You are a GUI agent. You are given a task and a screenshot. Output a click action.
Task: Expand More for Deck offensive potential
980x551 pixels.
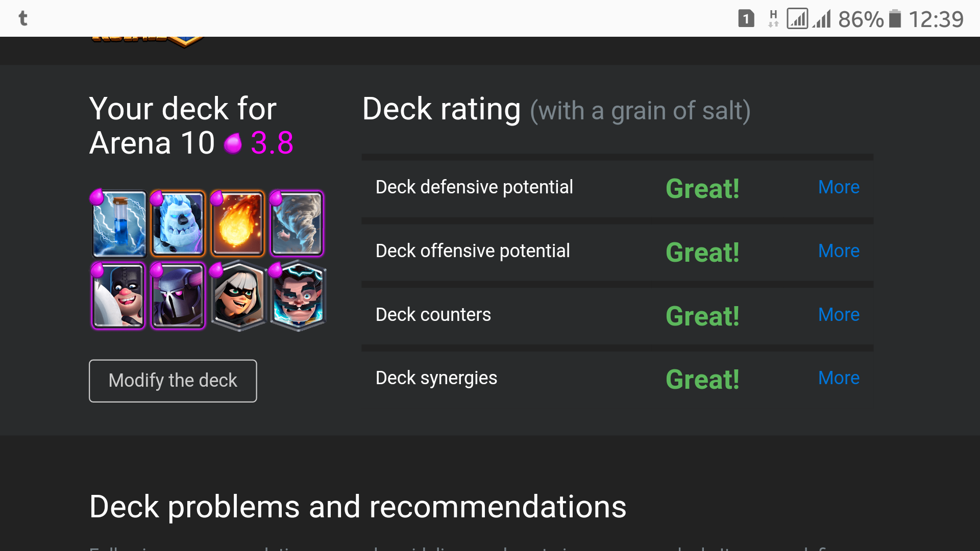tap(839, 251)
